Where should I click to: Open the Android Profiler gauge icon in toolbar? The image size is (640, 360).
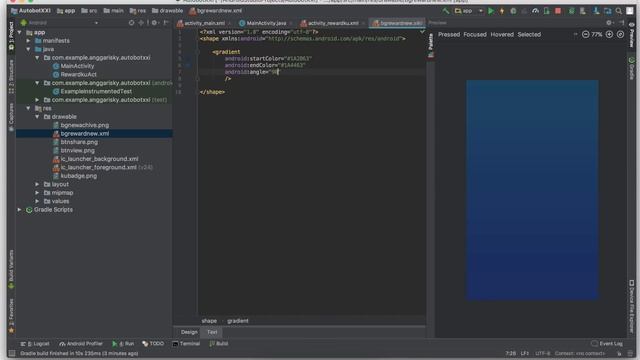pos(535,11)
